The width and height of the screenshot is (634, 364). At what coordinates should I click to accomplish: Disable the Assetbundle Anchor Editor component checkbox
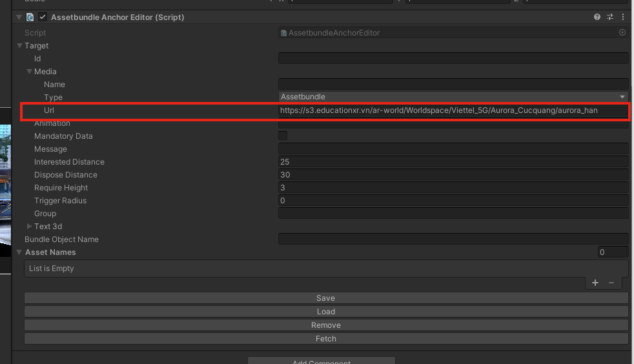click(43, 17)
